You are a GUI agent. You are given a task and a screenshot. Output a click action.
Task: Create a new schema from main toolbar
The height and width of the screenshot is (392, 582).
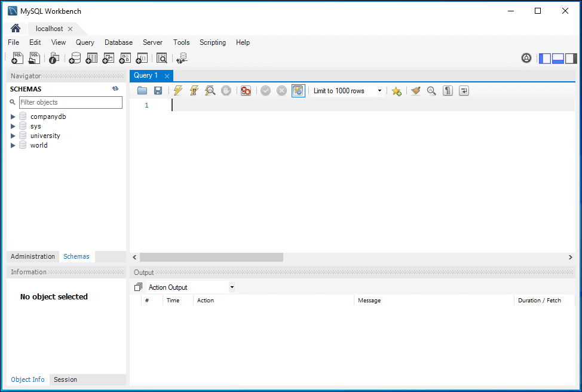[x=75, y=58]
